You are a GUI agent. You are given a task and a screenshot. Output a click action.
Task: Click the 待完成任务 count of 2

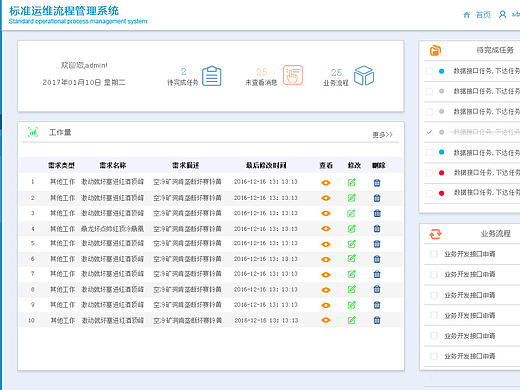[184, 71]
